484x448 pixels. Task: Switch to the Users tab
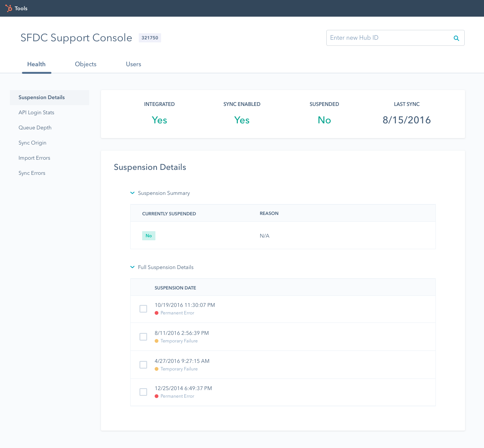coord(133,64)
